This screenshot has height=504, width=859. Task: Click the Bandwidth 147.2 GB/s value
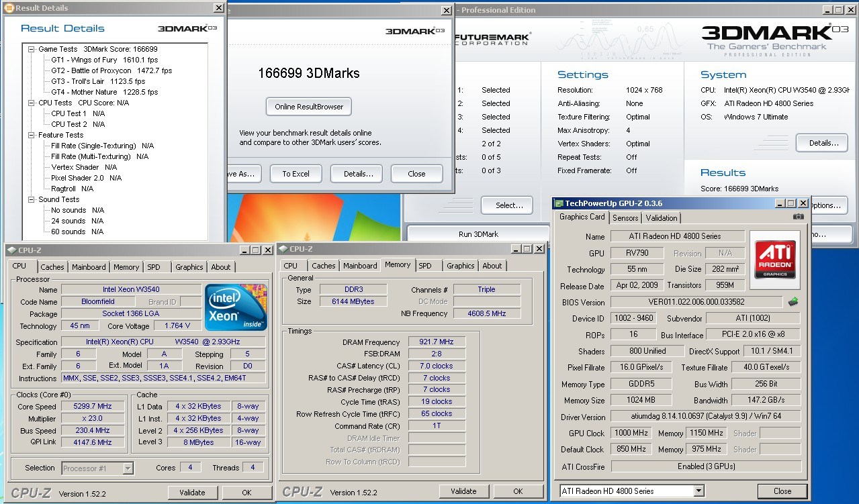point(766,401)
